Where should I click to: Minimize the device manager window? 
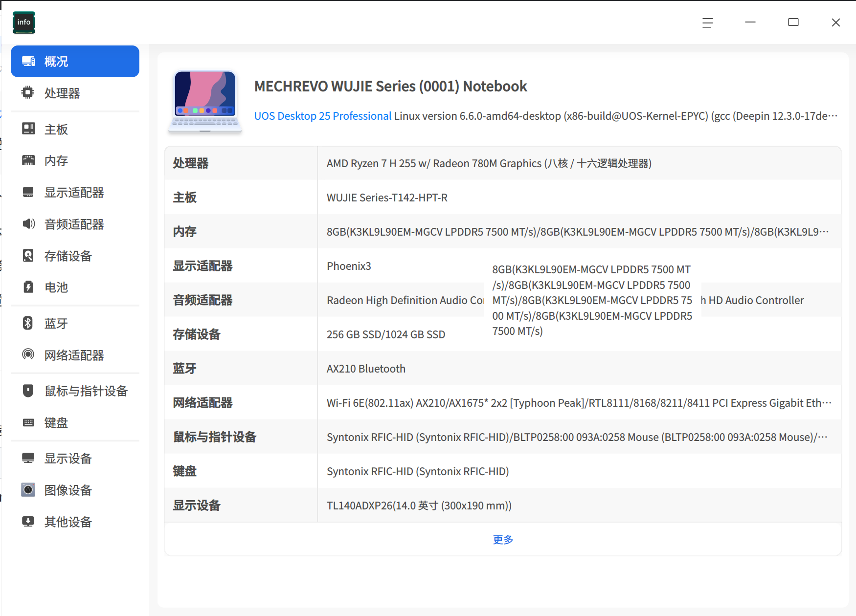(x=750, y=22)
